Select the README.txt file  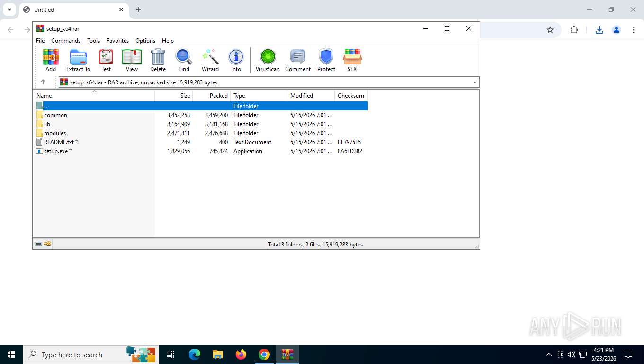click(x=61, y=142)
